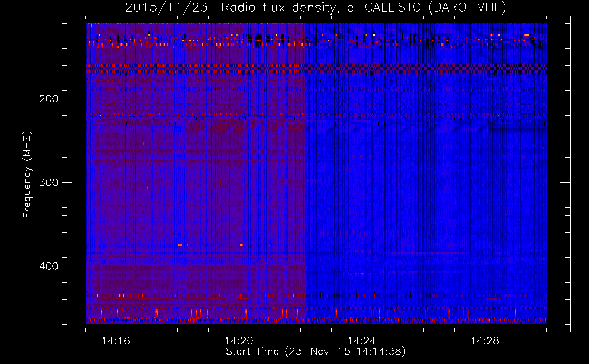Click the 14:28 time tick label
This screenshot has height=364, width=589.
pos(485,341)
